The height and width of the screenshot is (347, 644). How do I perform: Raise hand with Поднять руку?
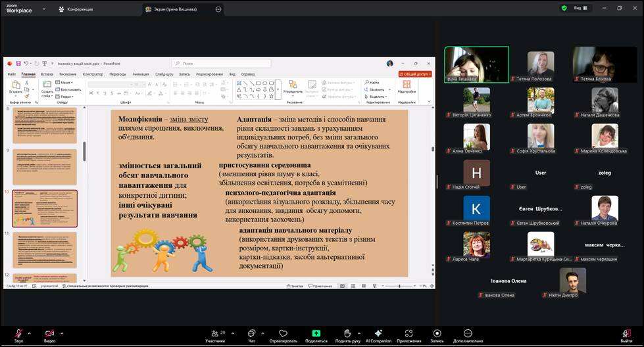tap(347, 334)
